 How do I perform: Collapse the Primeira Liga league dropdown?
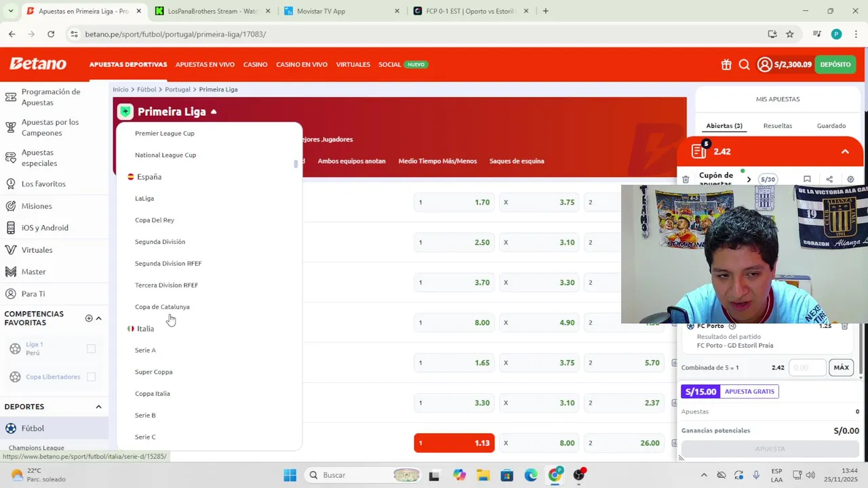click(x=214, y=112)
